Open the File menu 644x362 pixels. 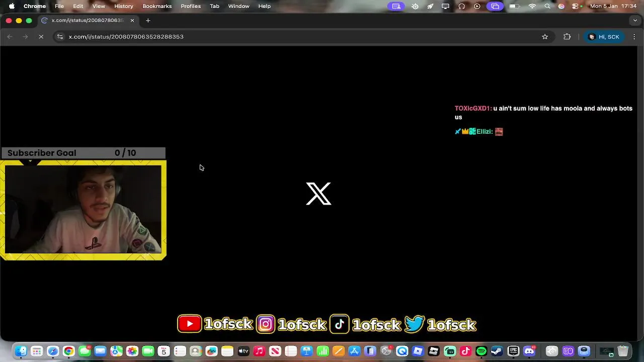point(59,6)
